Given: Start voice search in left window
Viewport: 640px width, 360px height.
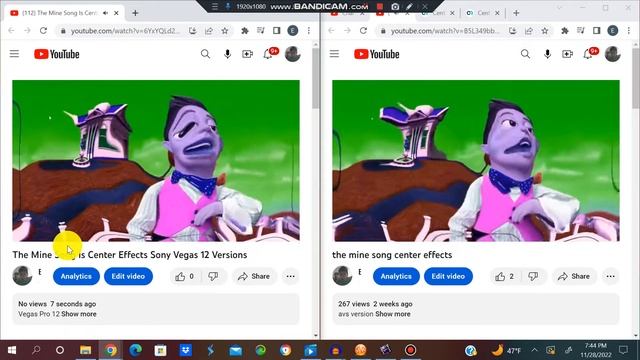Looking at the screenshot, I should 227,54.
